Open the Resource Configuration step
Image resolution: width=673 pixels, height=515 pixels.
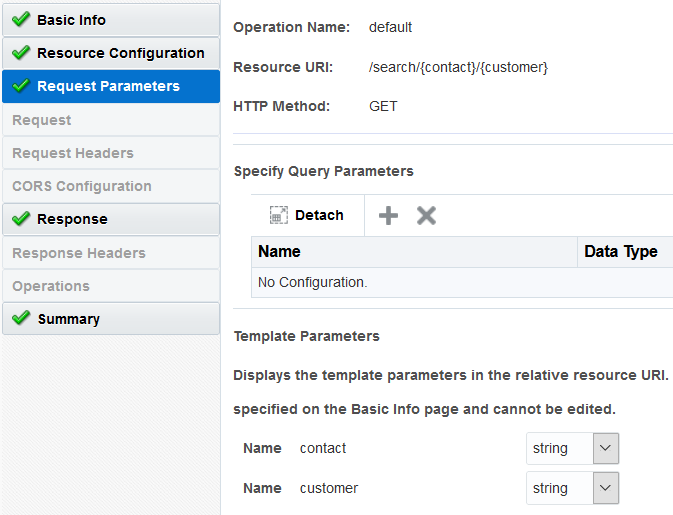click(120, 53)
